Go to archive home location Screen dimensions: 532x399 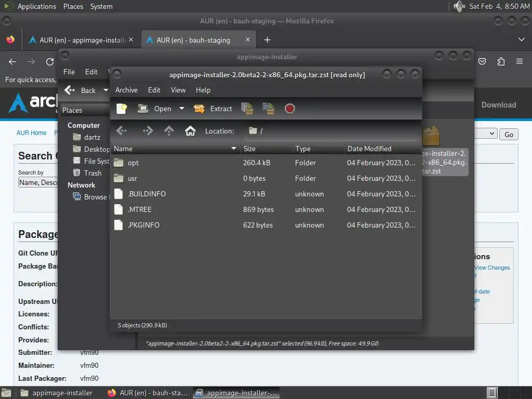point(190,130)
